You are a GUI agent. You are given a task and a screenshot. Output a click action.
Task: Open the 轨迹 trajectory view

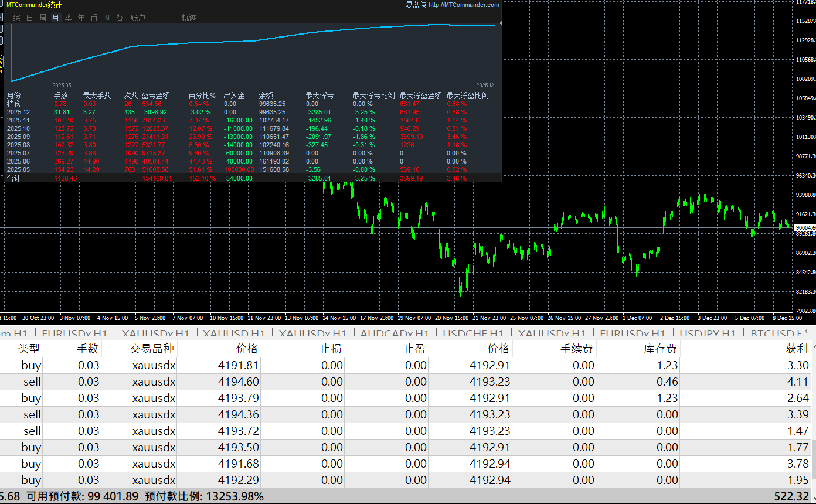pos(189,18)
